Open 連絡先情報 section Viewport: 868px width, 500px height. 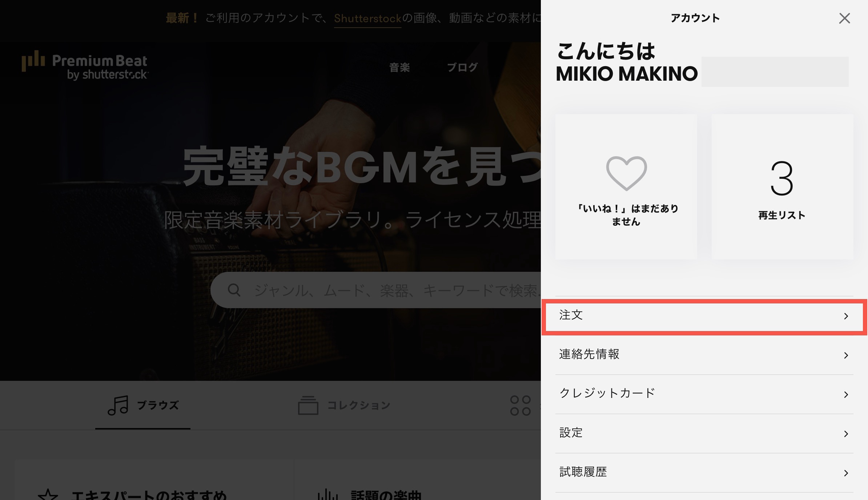click(704, 355)
